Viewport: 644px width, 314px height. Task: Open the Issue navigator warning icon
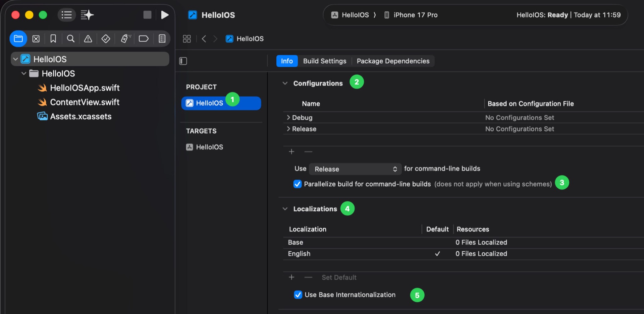coord(88,39)
